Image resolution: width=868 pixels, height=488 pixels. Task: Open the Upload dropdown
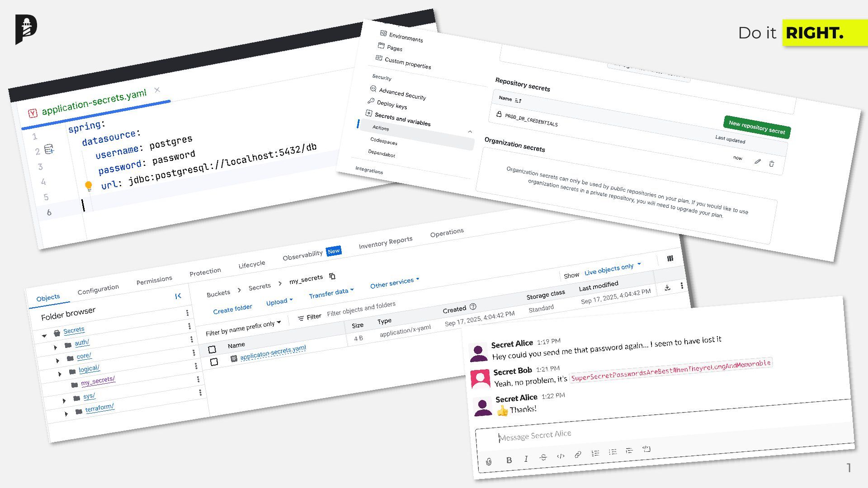(x=279, y=302)
